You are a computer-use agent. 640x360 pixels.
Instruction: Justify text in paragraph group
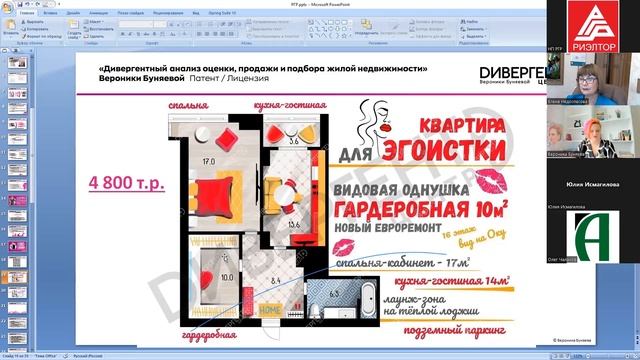coord(222,34)
